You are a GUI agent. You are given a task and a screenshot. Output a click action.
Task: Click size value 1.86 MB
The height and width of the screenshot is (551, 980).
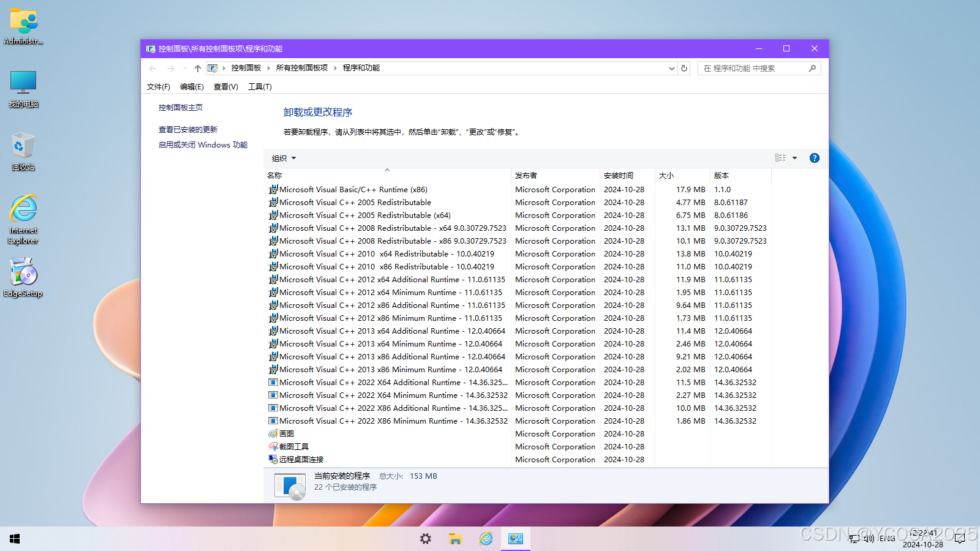[x=691, y=421]
